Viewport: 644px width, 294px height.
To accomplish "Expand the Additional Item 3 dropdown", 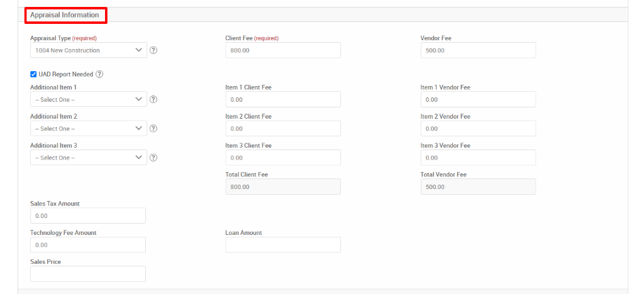I will pyautogui.click(x=88, y=158).
